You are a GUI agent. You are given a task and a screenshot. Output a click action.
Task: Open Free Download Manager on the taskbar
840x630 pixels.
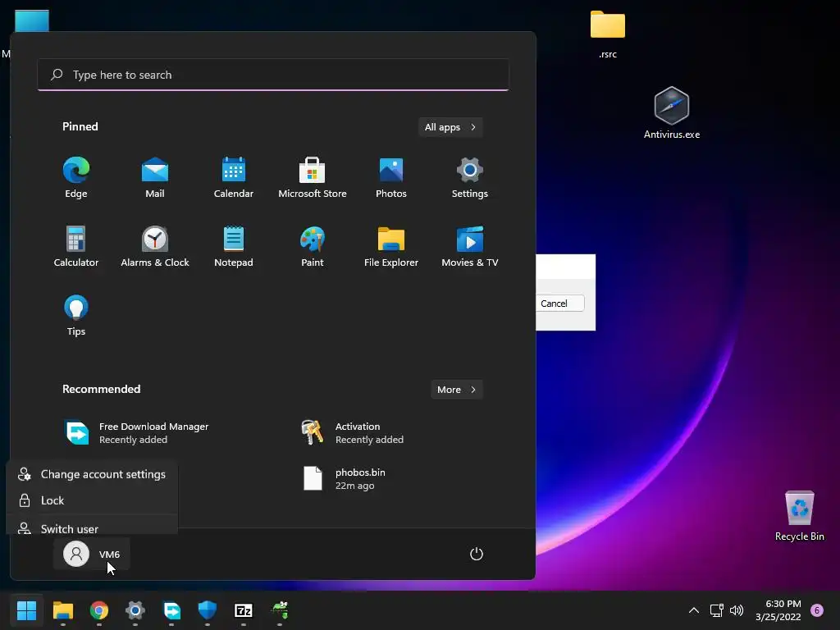click(x=171, y=610)
